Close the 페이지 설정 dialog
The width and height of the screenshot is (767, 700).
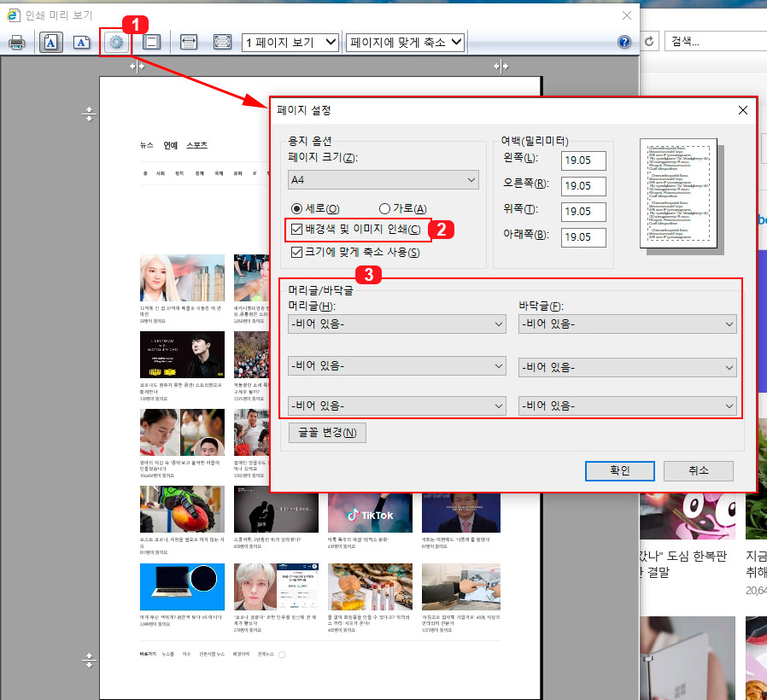(742, 110)
